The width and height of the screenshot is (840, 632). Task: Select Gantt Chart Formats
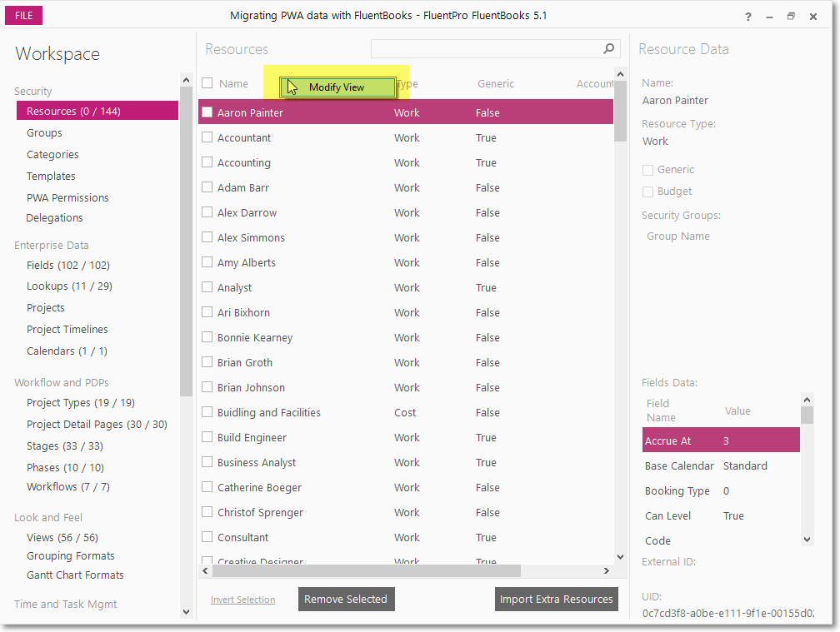click(75, 575)
